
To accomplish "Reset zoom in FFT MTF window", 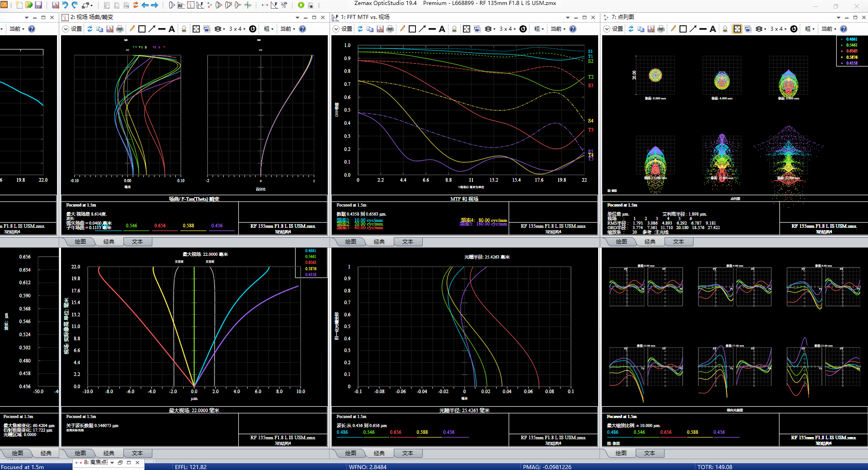I will click(x=523, y=28).
